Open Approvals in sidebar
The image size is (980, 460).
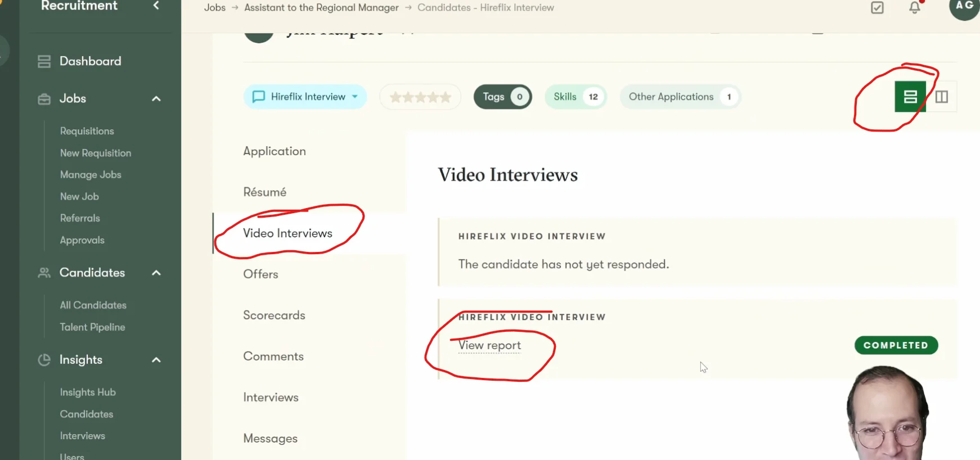[82, 240]
